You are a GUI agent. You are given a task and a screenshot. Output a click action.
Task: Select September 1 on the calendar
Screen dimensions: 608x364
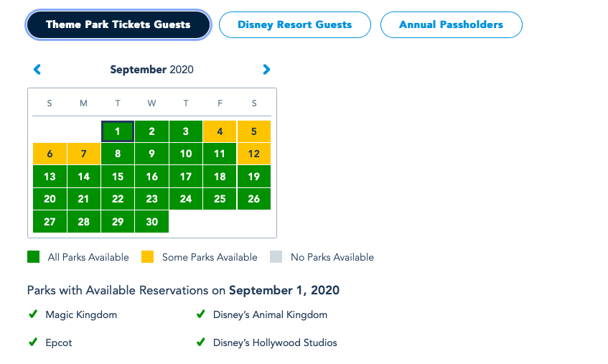point(118,131)
